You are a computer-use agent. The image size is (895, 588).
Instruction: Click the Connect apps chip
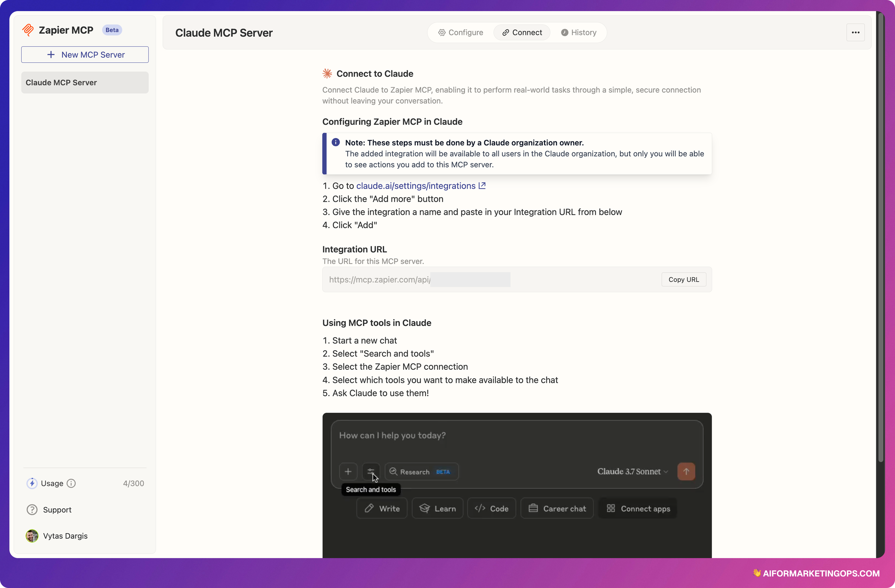[638, 509]
